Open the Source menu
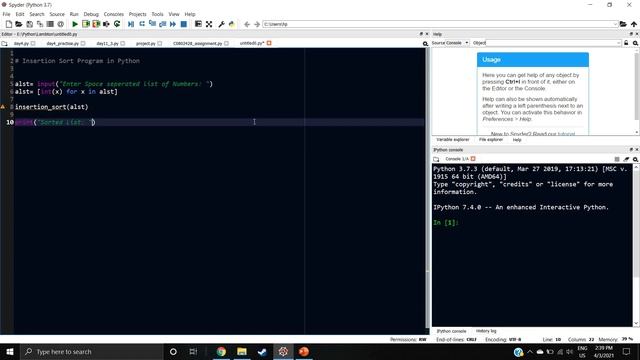 57,14
